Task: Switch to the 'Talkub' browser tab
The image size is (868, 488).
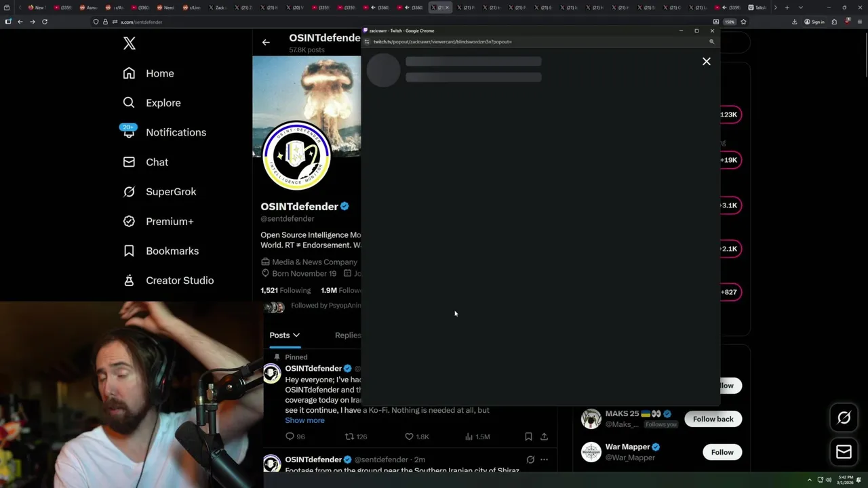Action: (757, 7)
